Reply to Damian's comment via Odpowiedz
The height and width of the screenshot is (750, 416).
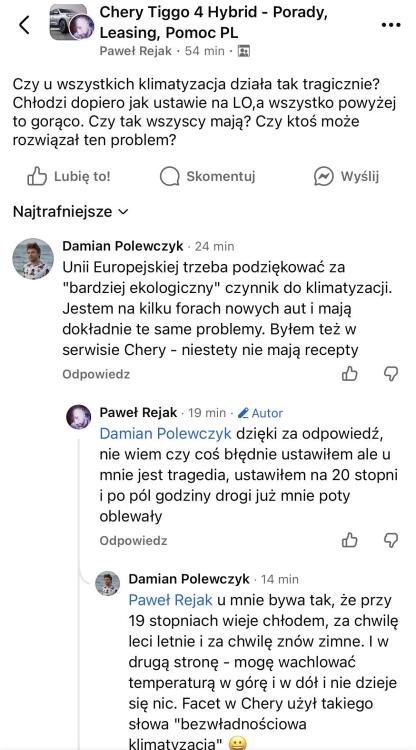coord(96,374)
